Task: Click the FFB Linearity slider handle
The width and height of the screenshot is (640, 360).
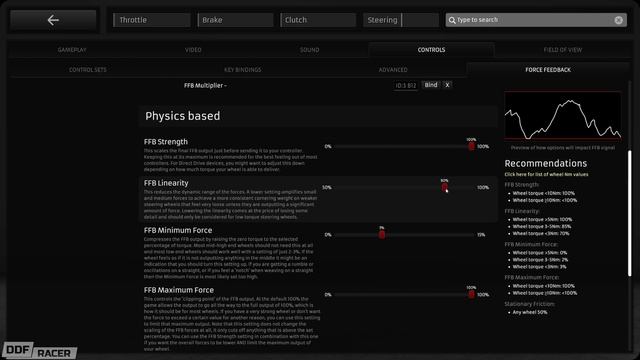Action: click(x=444, y=187)
